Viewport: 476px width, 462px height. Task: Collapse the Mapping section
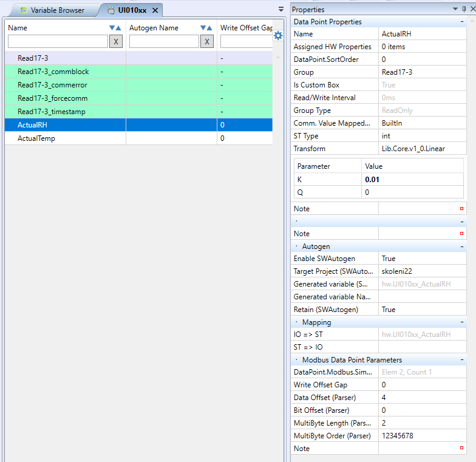[463, 322]
